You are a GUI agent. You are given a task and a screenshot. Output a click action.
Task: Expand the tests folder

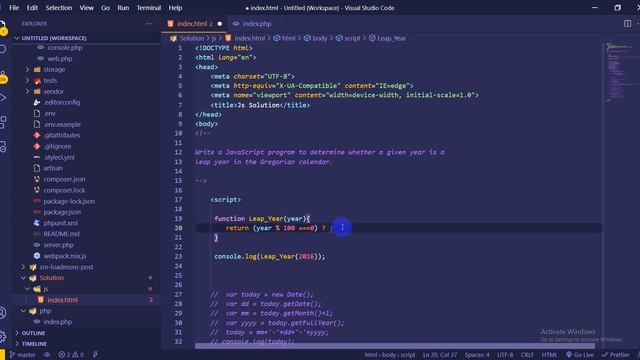point(50,80)
